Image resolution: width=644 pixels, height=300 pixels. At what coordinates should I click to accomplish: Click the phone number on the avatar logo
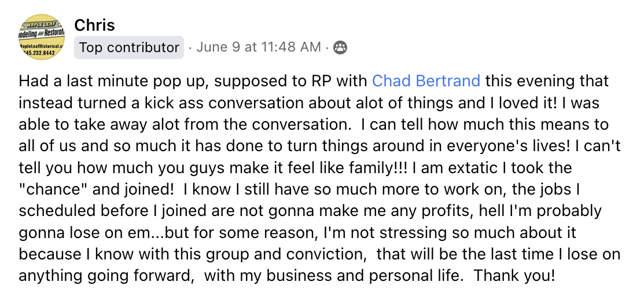pyautogui.click(x=41, y=53)
